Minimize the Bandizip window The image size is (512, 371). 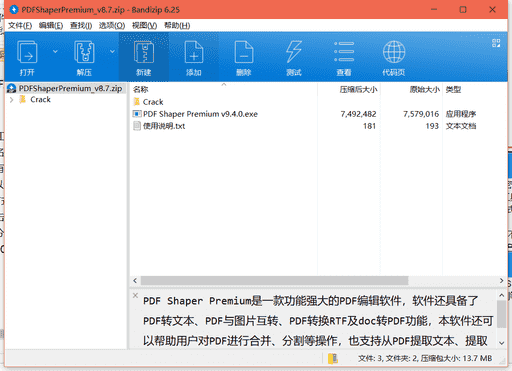(434, 10)
